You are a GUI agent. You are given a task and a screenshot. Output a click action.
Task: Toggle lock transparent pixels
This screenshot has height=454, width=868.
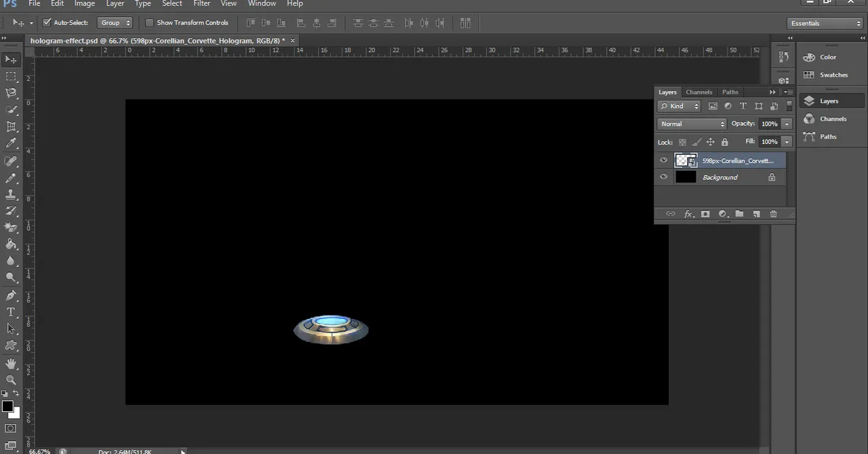tap(682, 142)
